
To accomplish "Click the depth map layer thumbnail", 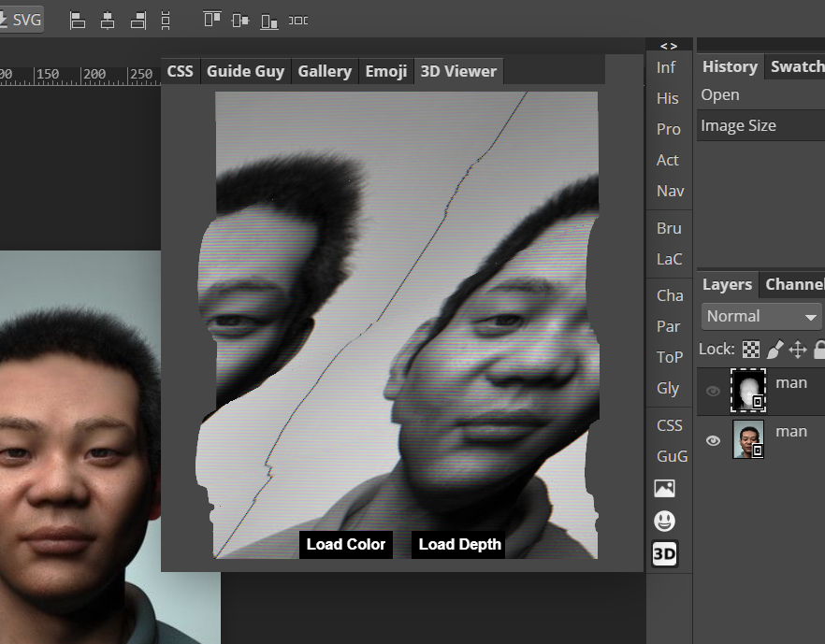I will [748, 390].
